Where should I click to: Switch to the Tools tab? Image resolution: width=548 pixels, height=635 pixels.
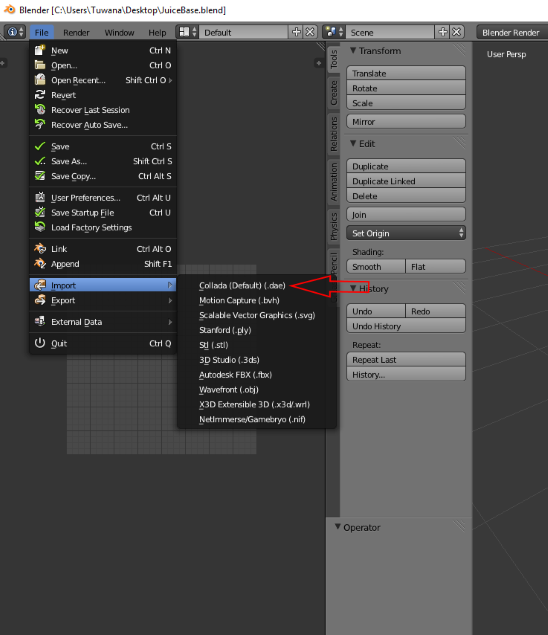coord(333,59)
